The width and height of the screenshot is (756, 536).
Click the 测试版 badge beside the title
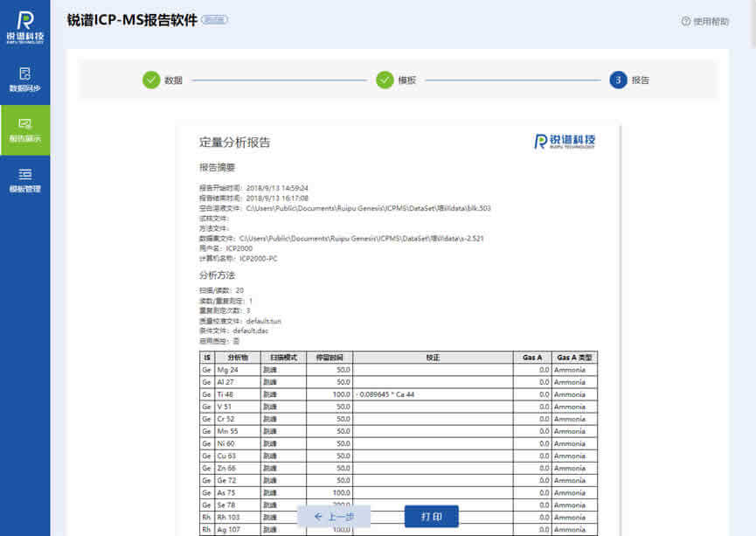pos(214,20)
